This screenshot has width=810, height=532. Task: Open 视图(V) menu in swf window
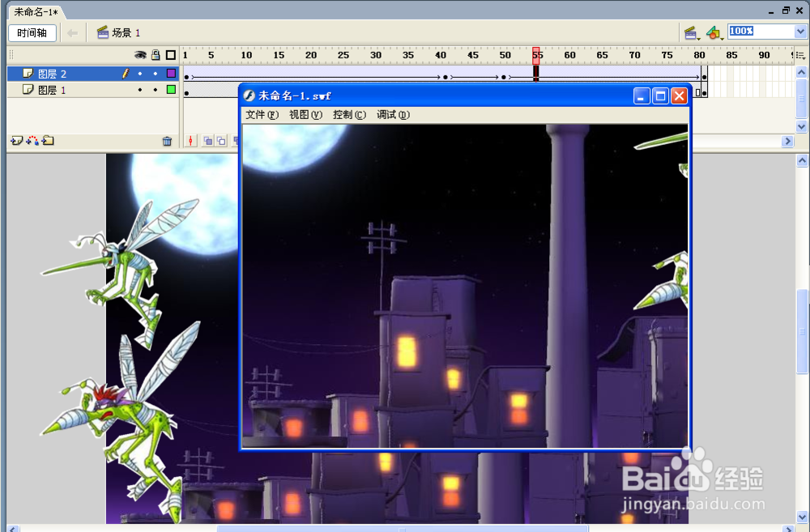(306, 115)
